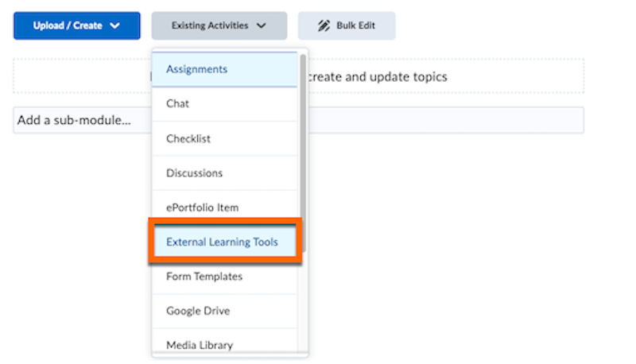Select ePortfolio Item menu entry
Viewport: 636px width, 364px height.
coord(225,207)
